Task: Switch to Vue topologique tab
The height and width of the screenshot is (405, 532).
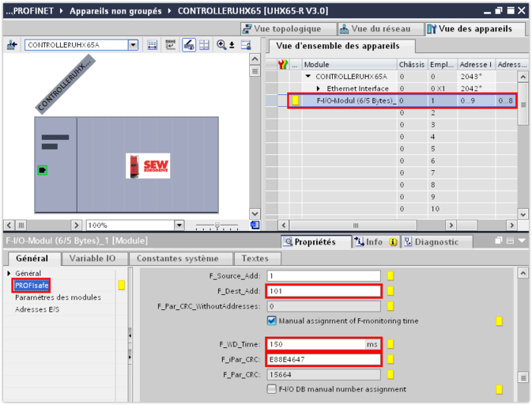Action: click(x=287, y=28)
